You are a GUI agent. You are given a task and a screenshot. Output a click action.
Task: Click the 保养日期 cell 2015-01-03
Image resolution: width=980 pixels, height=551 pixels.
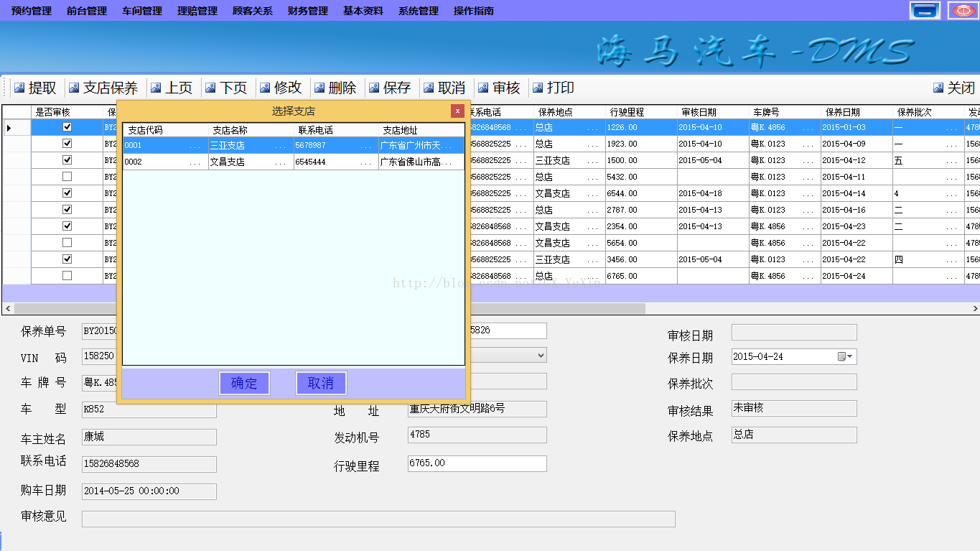(857, 127)
